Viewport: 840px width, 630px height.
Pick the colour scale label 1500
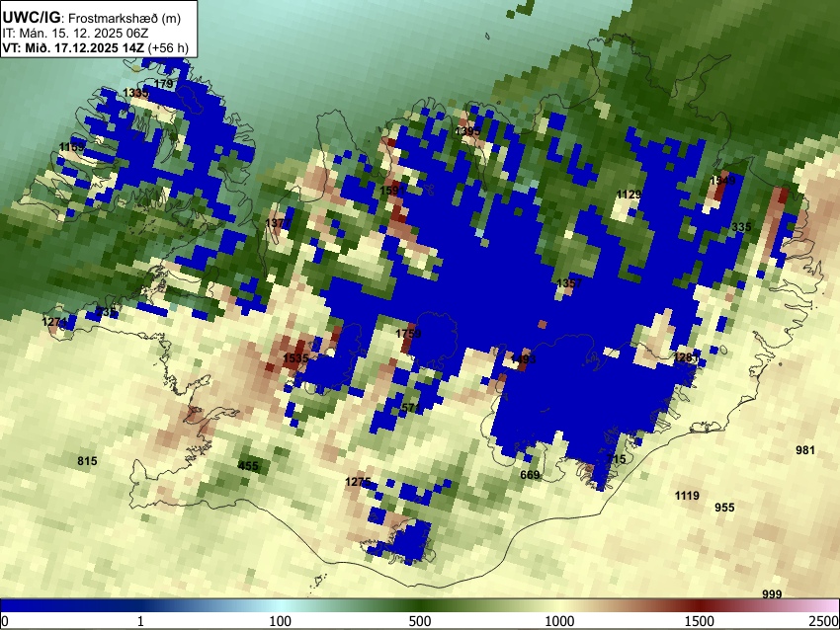point(700,621)
